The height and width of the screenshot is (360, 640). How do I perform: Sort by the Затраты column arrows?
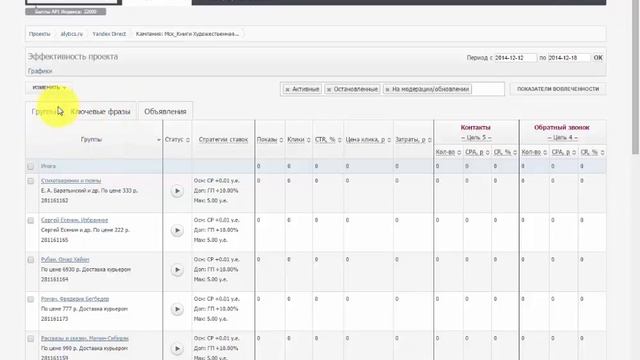[429, 140]
